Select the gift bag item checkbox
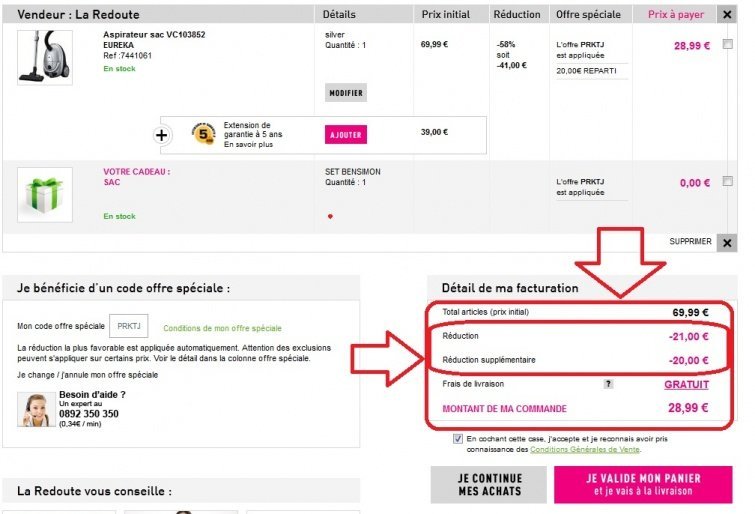Screen dimensions: 755x514 pos(728,182)
